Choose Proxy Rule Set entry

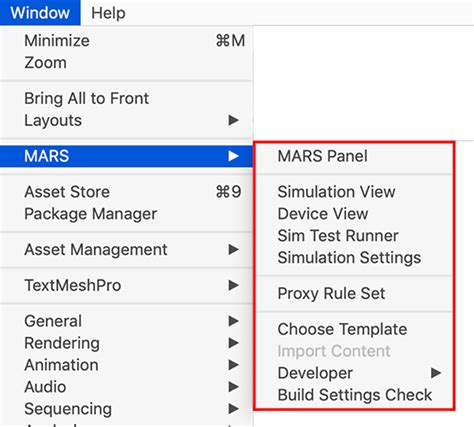(354, 293)
